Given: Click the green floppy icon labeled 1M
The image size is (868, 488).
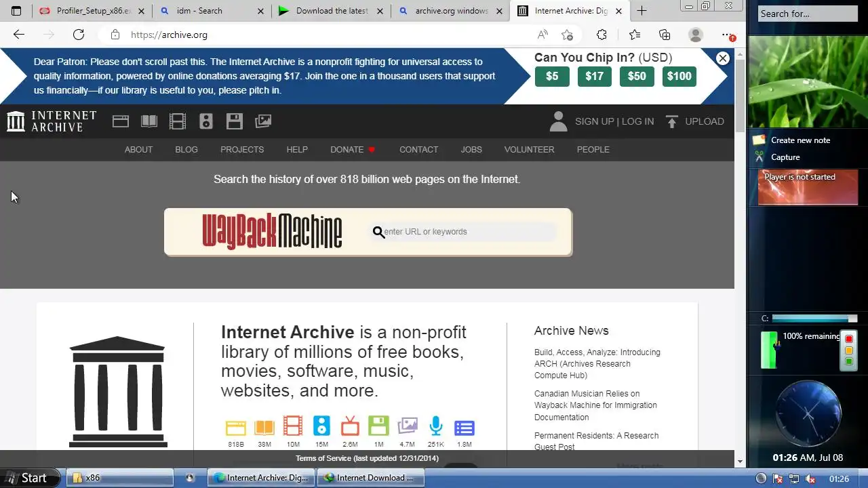Looking at the screenshot, I should click(x=378, y=426).
